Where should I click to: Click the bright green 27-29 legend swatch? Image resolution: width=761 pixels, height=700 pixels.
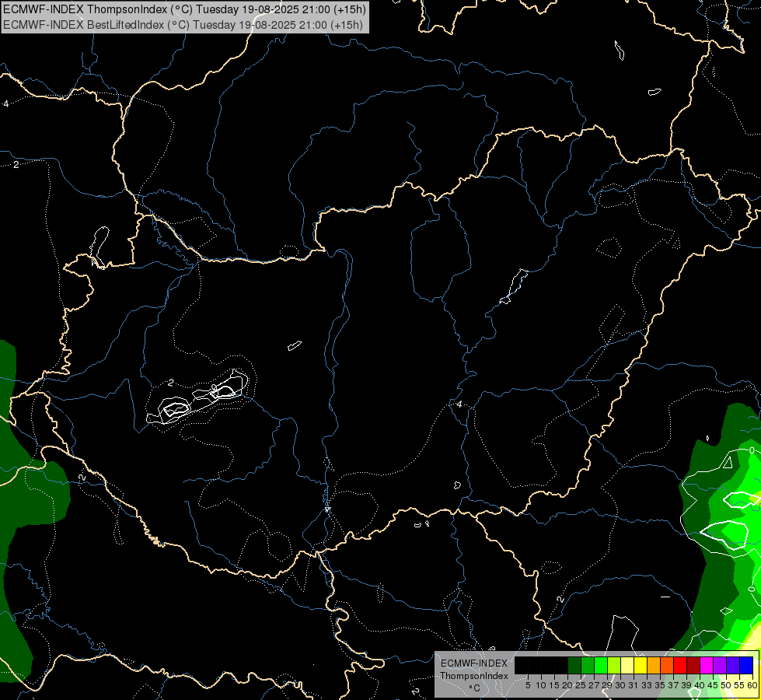(x=601, y=665)
